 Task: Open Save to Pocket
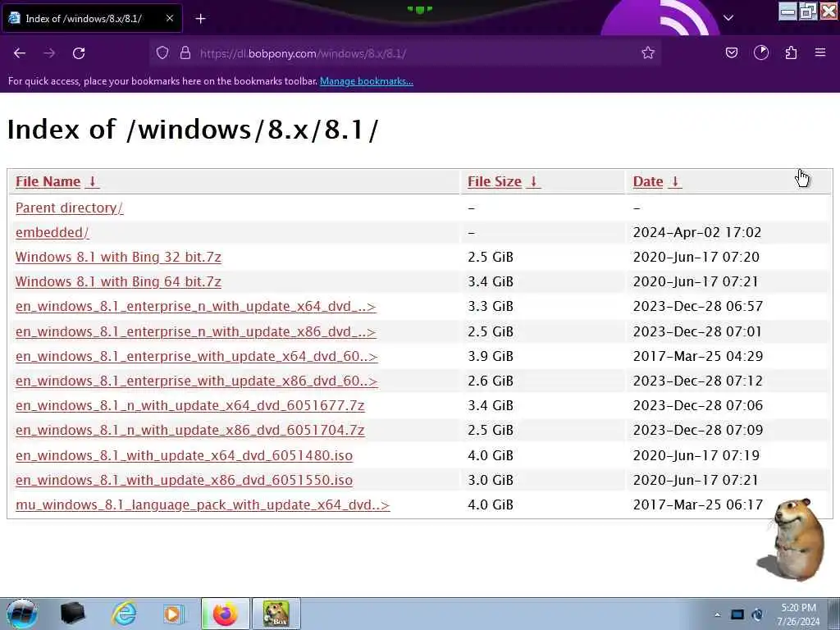(732, 52)
